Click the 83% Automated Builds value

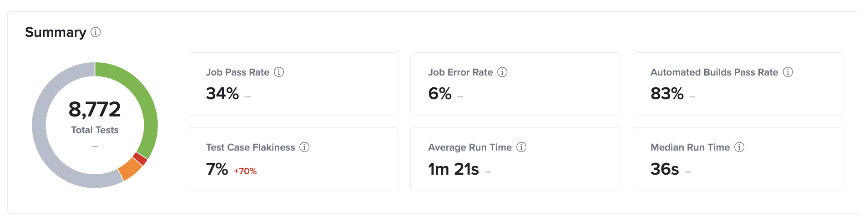pos(667,94)
